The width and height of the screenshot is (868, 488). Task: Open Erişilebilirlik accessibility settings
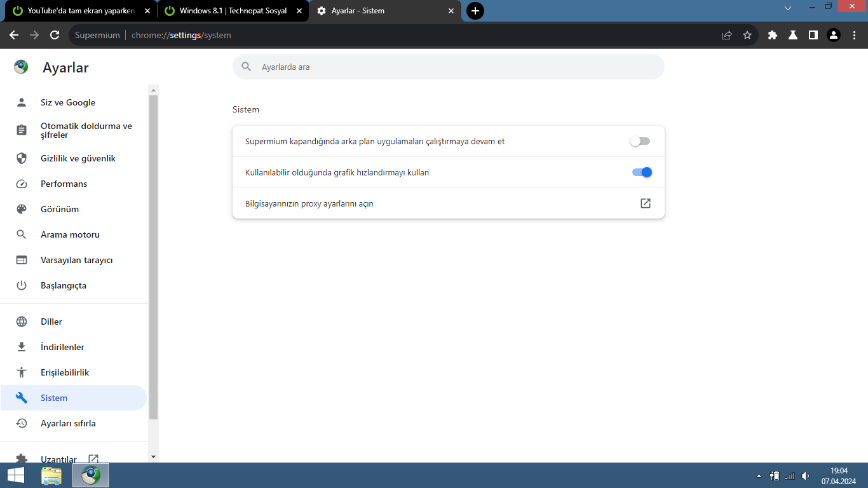point(74,372)
